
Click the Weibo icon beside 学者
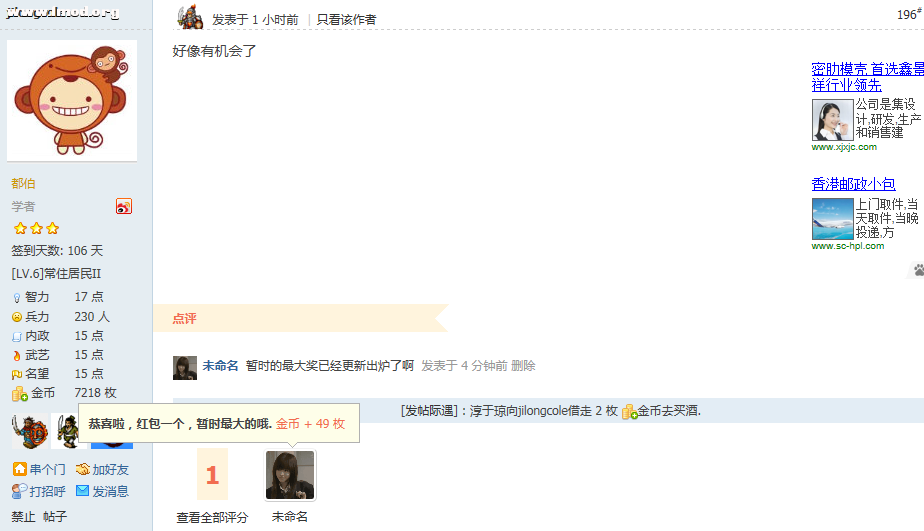point(124,206)
